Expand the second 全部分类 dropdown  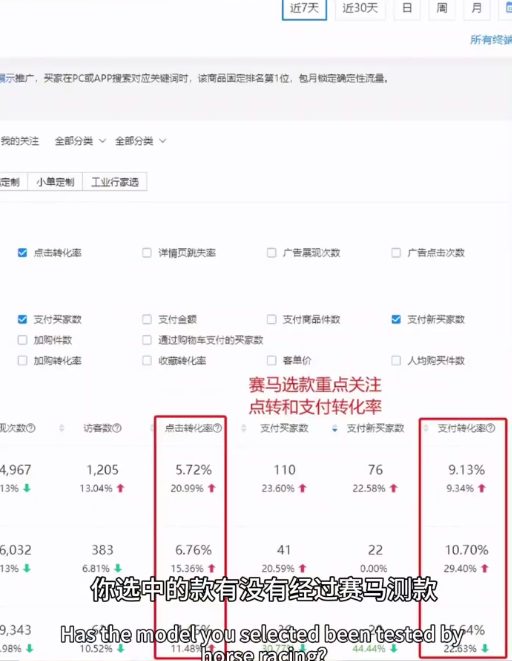click(141, 141)
